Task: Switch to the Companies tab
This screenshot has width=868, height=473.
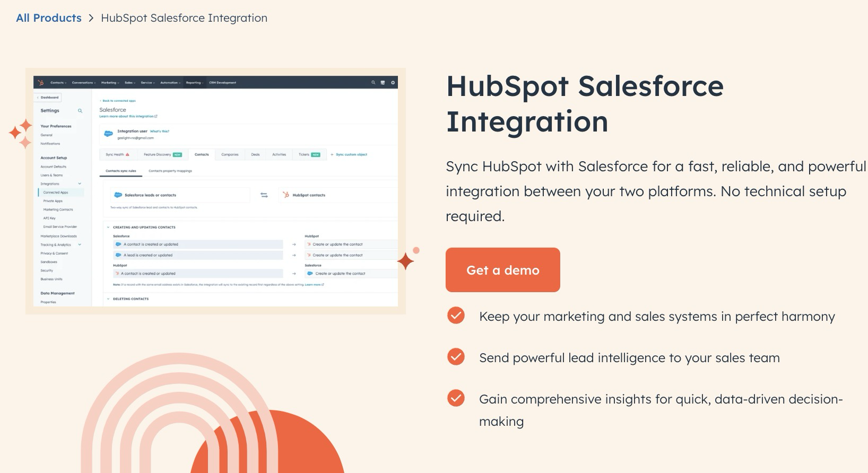Action: pyautogui.click(x=230, y=155)
